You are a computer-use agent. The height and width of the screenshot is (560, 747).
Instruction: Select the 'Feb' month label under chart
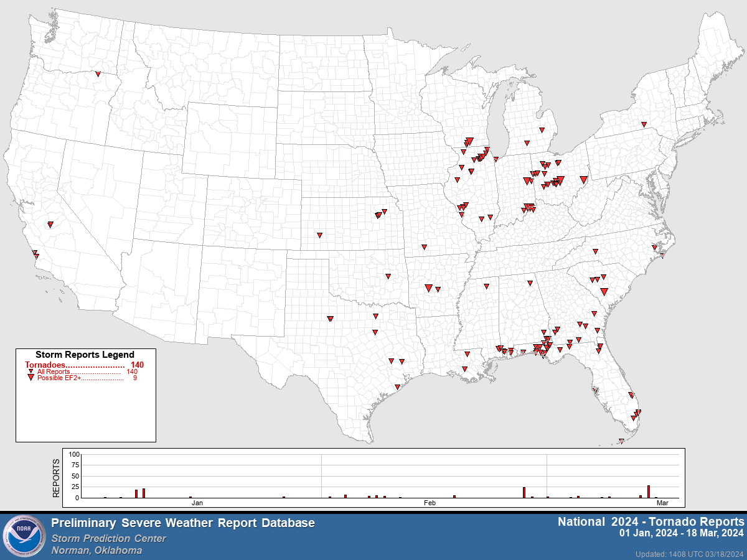[430, 502]
